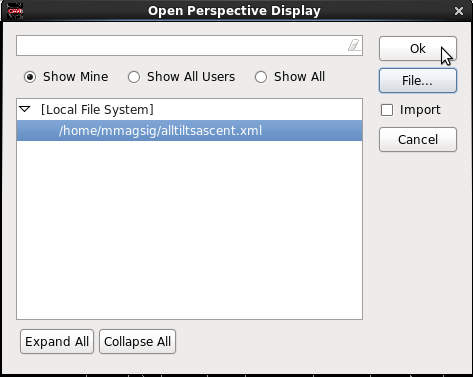Click Expand All button
This screenshot has height=377, width=473.
[x=57, y=342]
